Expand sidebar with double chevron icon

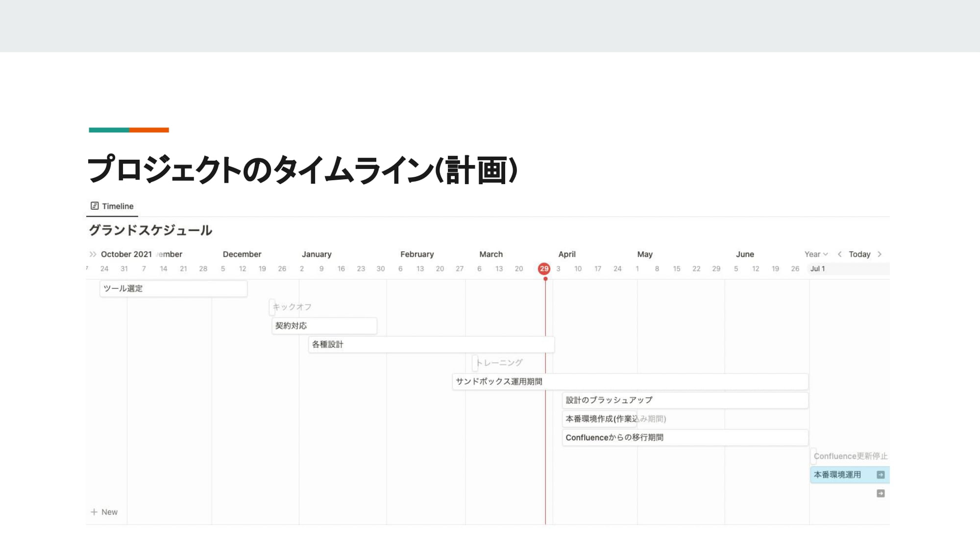(93, 254)
